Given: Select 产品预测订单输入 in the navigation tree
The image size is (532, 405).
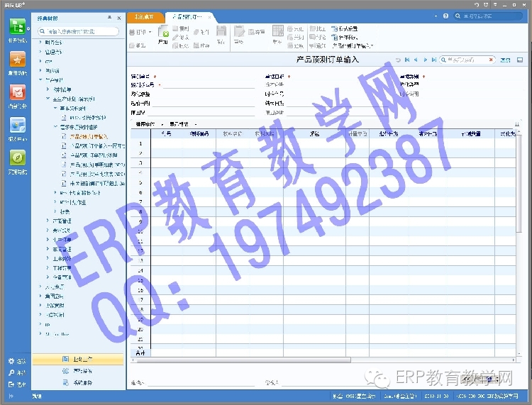Looking at the screenshot, I should coord(89,136).
